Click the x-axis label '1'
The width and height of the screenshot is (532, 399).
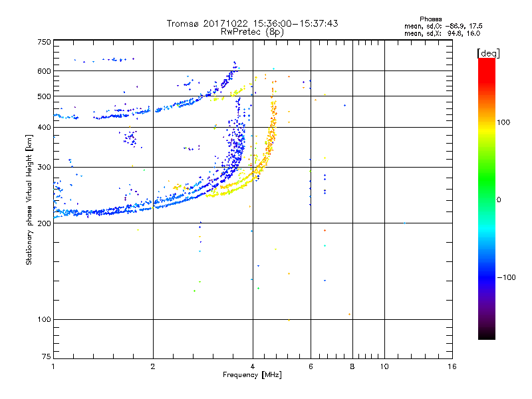click(53, 366)
